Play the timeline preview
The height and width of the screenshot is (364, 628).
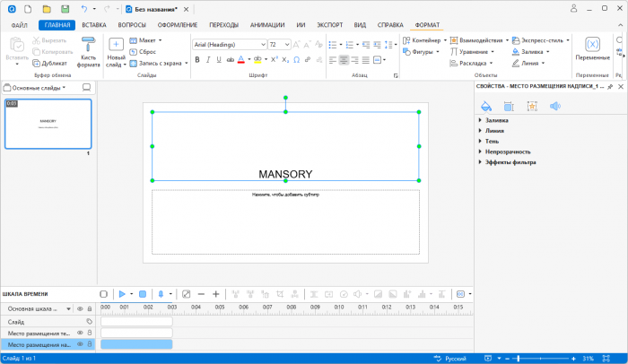coord(123,294)
